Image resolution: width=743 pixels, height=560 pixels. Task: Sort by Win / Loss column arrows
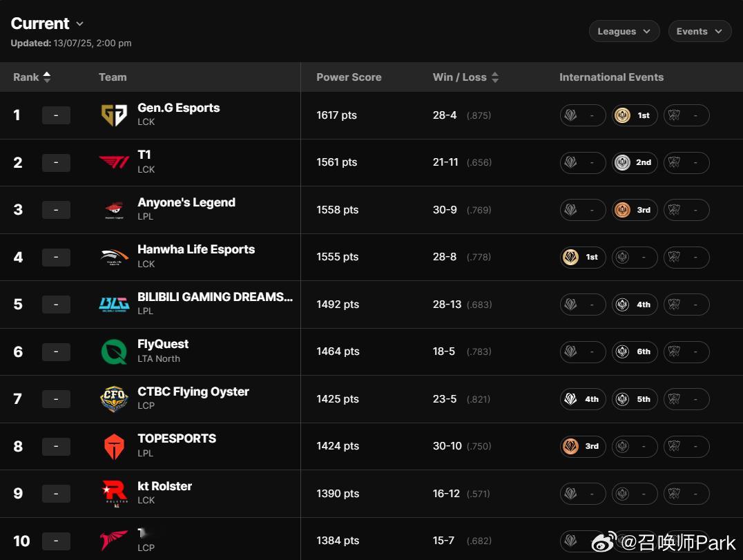[495, 77]
